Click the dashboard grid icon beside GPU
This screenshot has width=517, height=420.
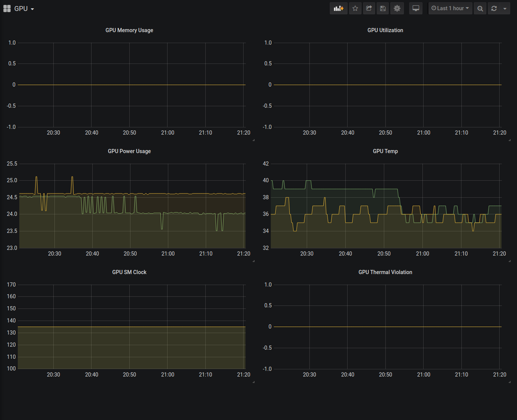7,9
